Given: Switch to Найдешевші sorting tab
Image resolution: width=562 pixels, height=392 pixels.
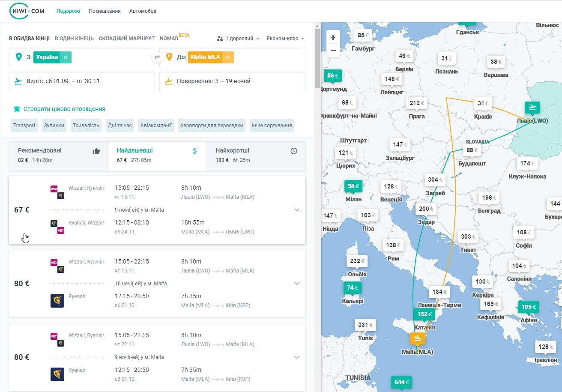Looking at the screenshot, I should point(157,156).
